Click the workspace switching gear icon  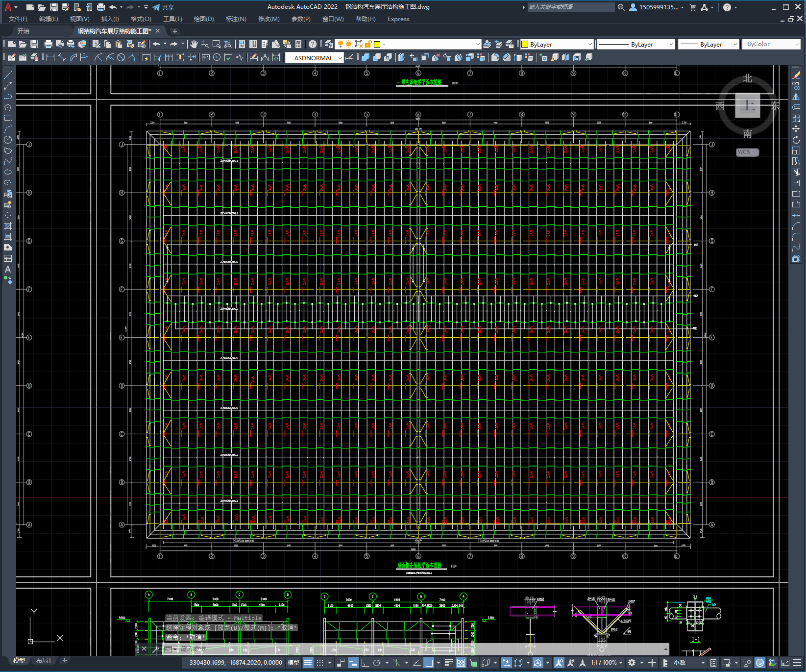632,663
